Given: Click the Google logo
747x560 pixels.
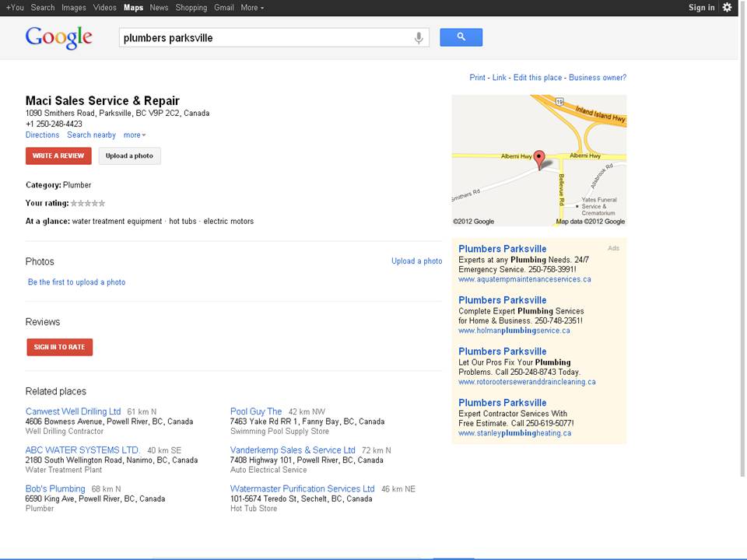Looking at the screenshot, I should (58, 37).
